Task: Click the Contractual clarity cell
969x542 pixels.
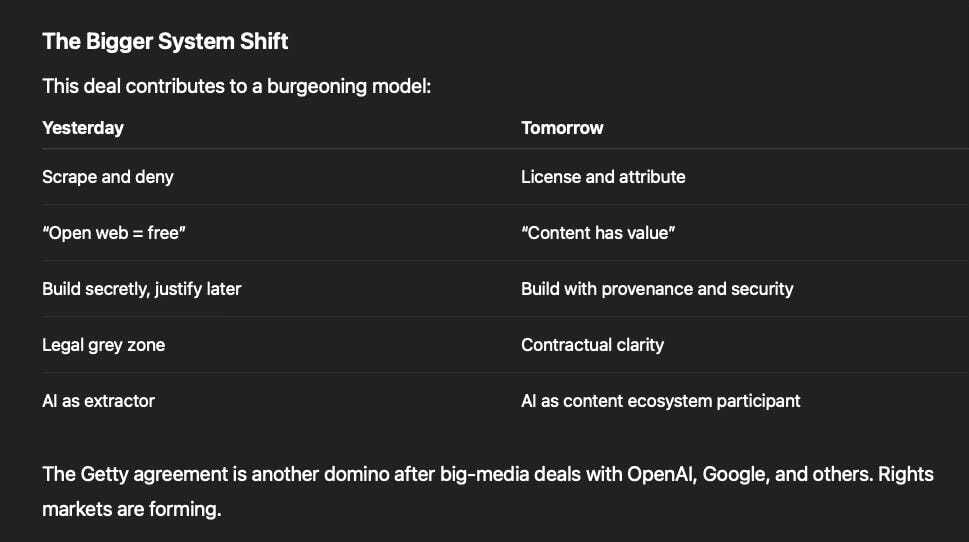Action: click(592, 345)
